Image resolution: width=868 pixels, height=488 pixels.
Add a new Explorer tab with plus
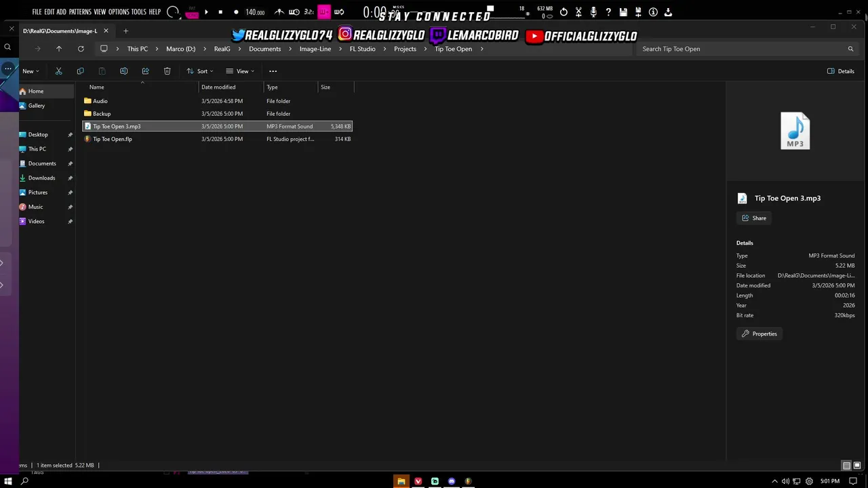point(125,30)
